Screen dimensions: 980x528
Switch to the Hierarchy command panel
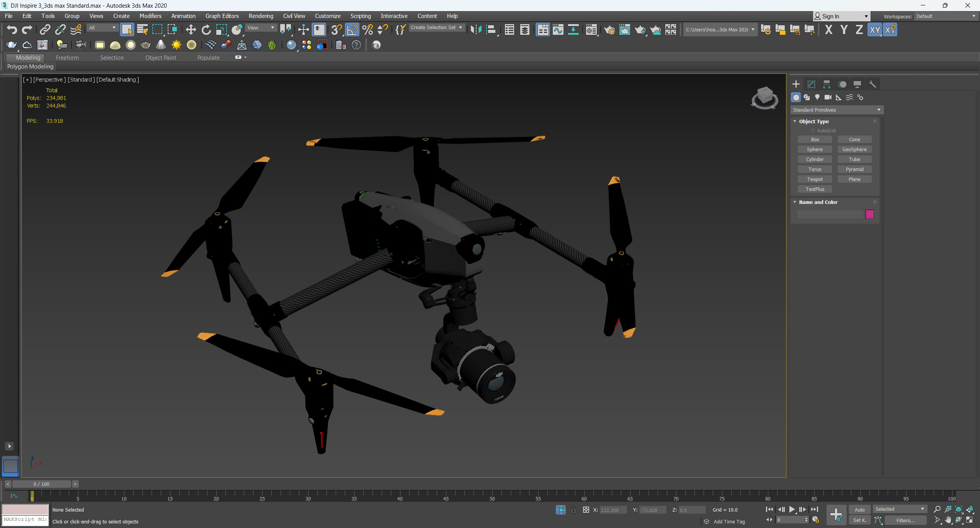click(x=826, y=84)
